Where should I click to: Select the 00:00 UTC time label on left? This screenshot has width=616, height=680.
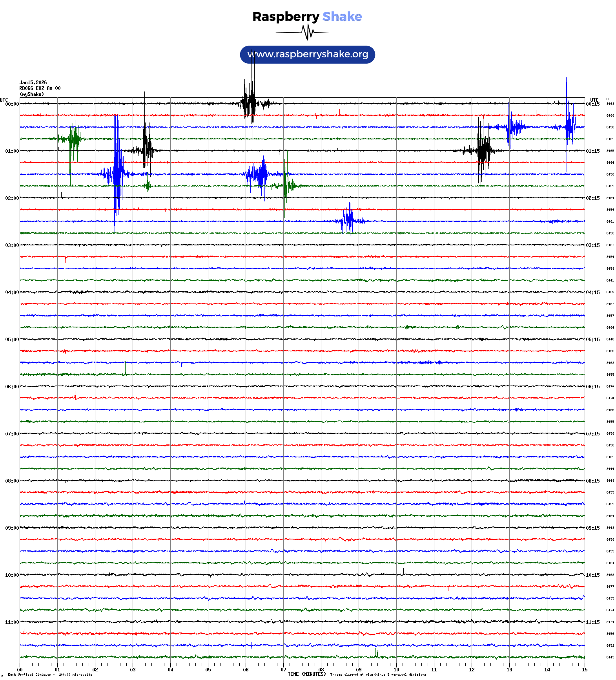(x=12, y=104)
